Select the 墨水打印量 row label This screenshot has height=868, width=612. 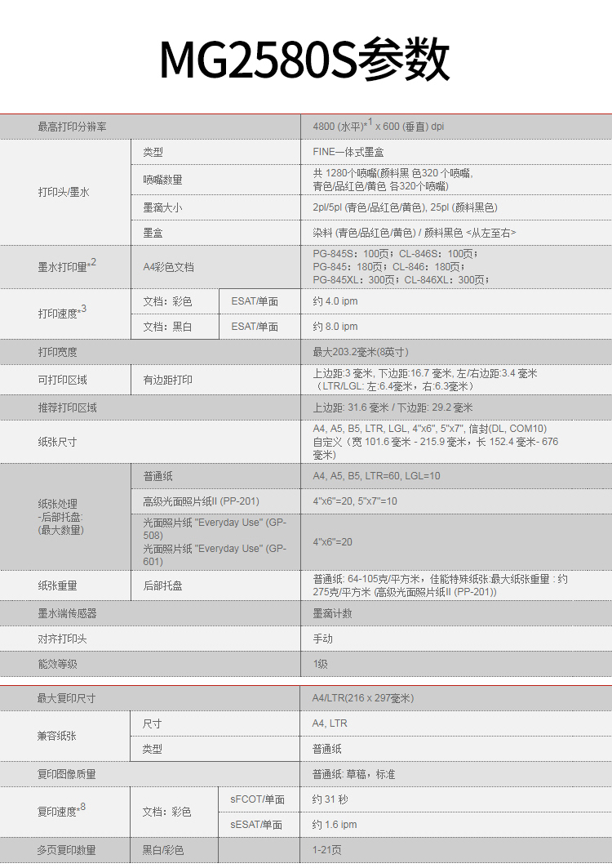[67, 266]
